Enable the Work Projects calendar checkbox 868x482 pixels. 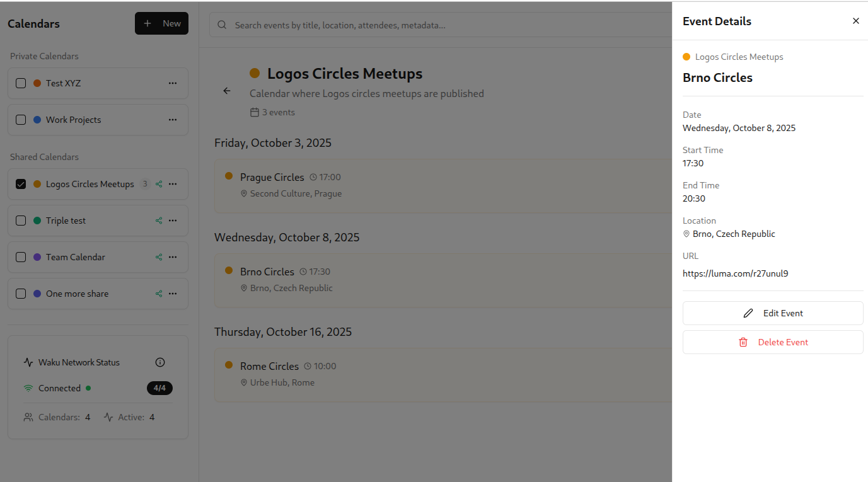pos(21,120)
